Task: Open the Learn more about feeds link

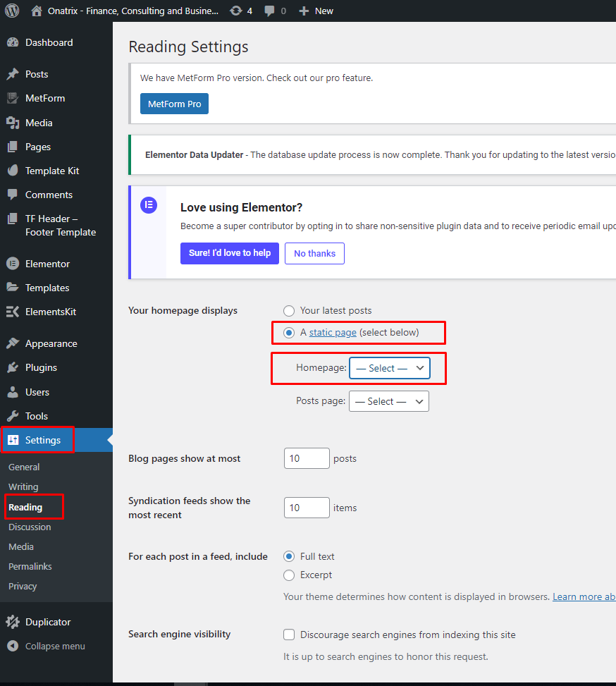Action: 584,596
